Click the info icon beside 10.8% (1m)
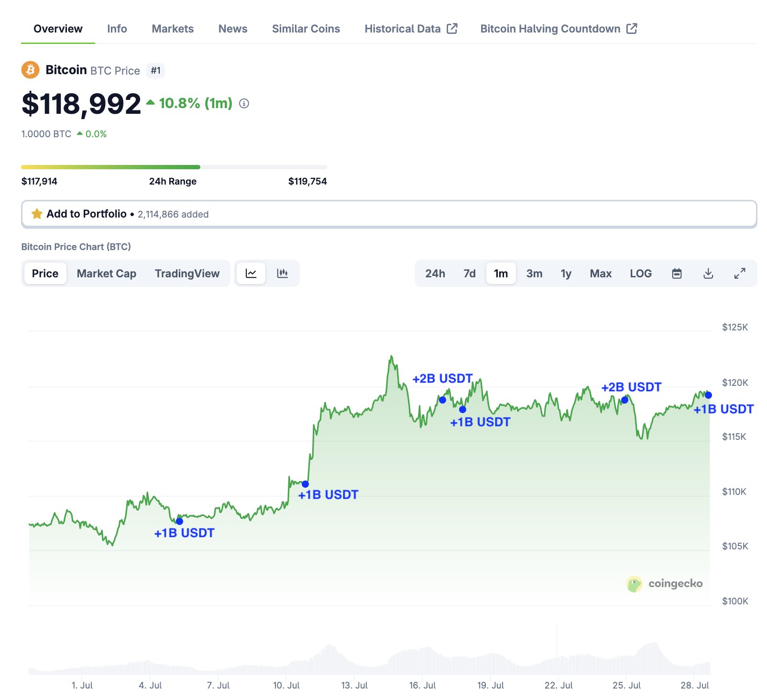This screenshot has width=767, height=700. [x=244, y=103]
